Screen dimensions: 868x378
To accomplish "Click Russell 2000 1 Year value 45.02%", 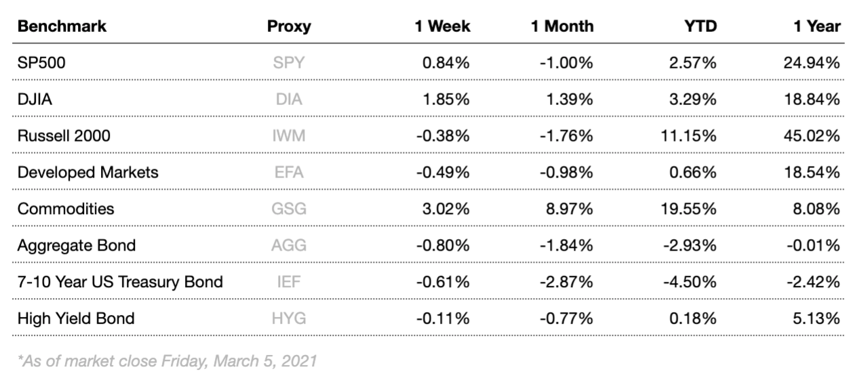I will (x=812, y=135).
